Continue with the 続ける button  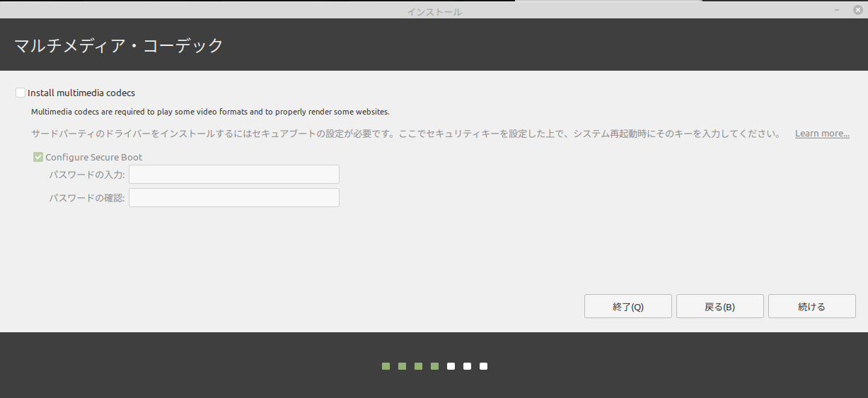(812, 307)
